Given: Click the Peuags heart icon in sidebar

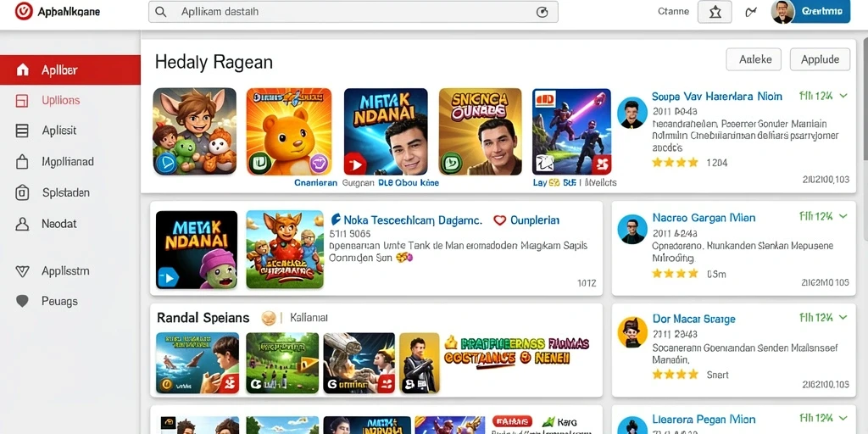Looking at the screenshot, I should pyautogui.click(x=22, y=301).
